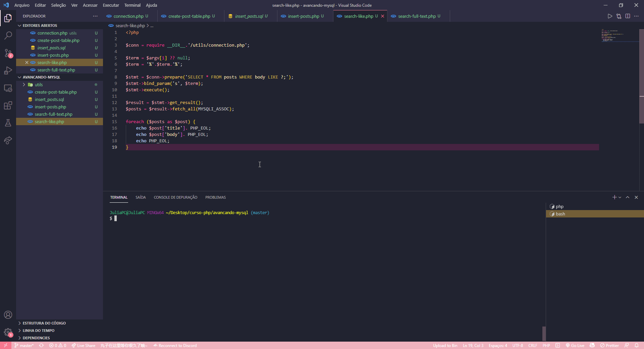Click Ln 19, Col 3 cursor position
The height and width of the screenshot is (349, 644).
click(x=473, y=345)
